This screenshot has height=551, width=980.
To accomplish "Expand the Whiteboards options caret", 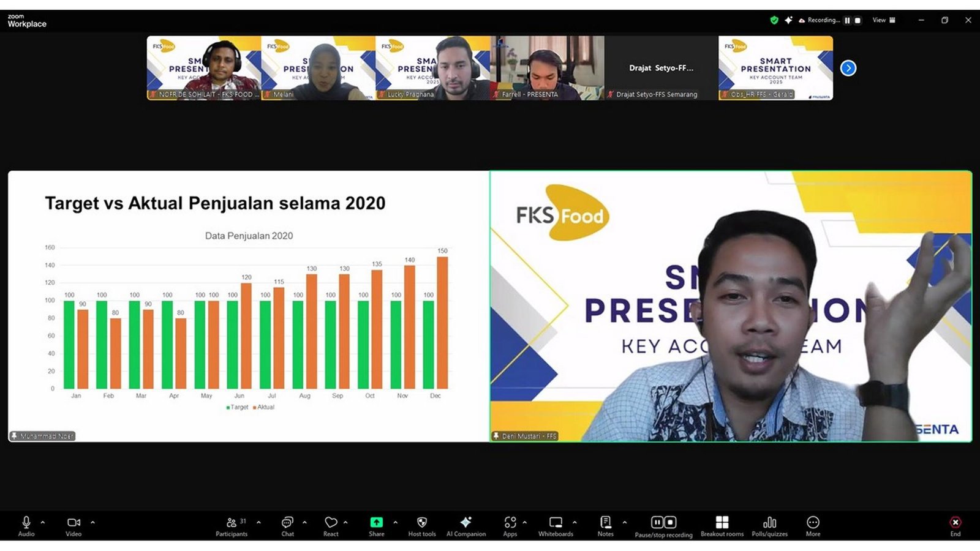I will (x=575, y=522).
